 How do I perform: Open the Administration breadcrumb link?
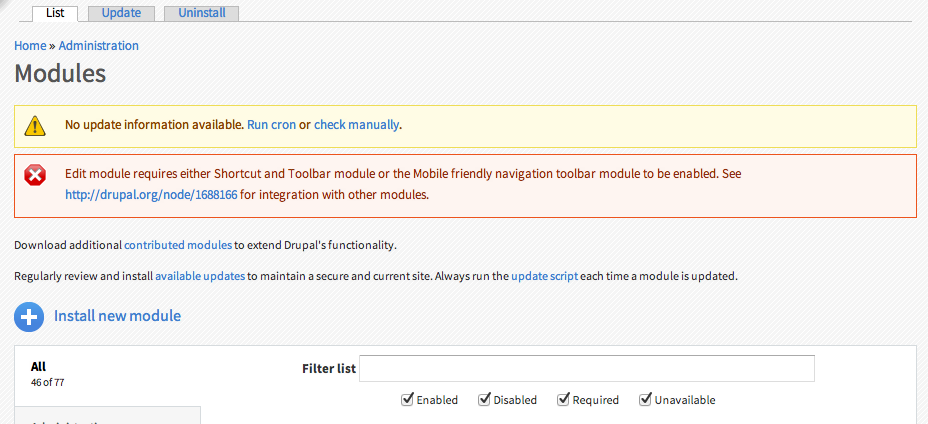(x=99, y=46)
